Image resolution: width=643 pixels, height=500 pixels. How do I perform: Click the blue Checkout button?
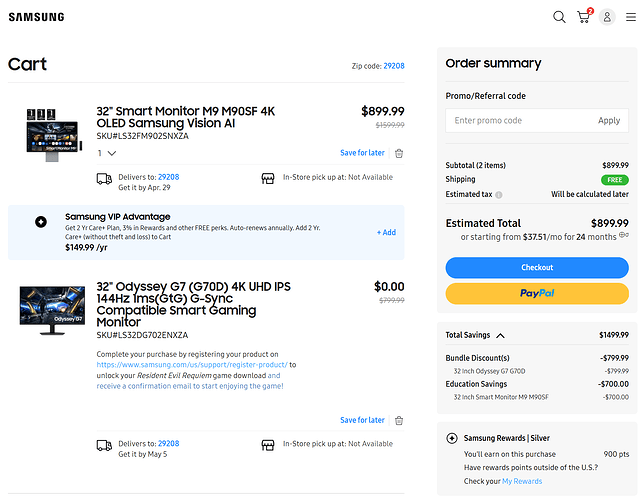click(x=537, y=267)
